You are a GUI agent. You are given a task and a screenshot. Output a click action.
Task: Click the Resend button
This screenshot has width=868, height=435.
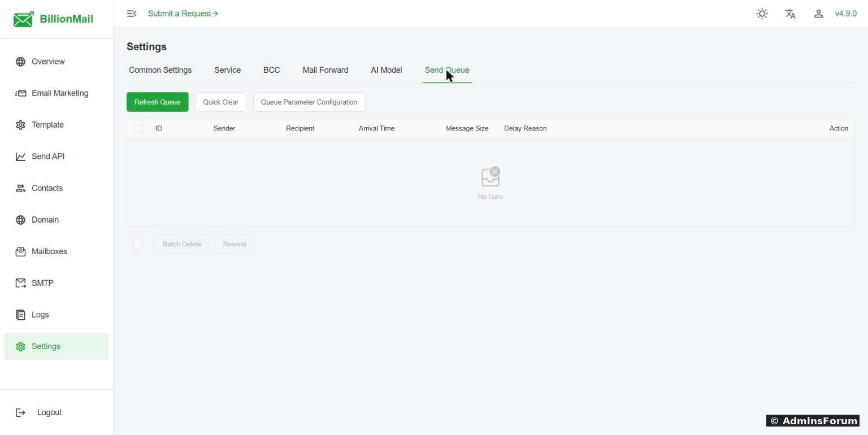[x=235, y=244]
